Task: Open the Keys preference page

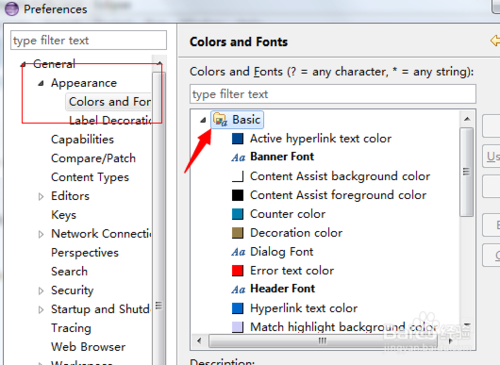Action: [x=64, y=215]
